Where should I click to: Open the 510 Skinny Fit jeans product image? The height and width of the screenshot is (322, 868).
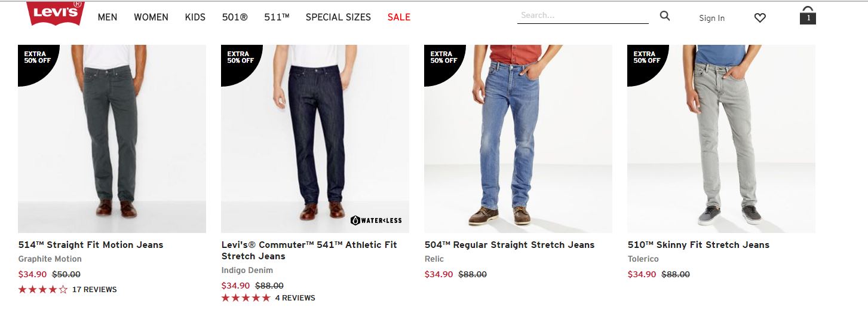(721, 139)
